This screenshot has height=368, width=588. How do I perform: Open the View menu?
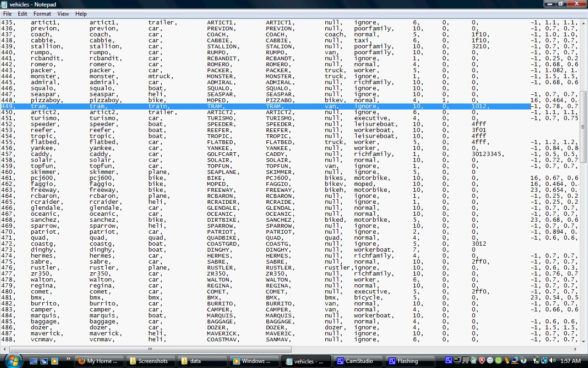tap(63, 14)
